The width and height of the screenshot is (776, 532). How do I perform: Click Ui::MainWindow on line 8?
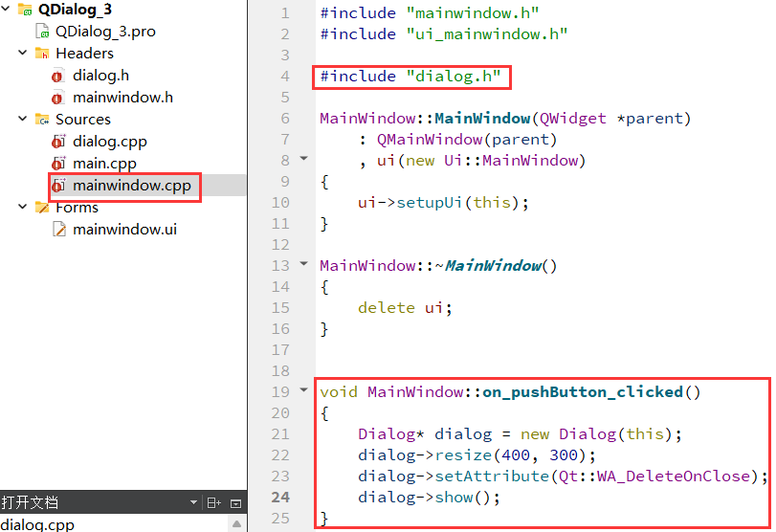[511, 161]
